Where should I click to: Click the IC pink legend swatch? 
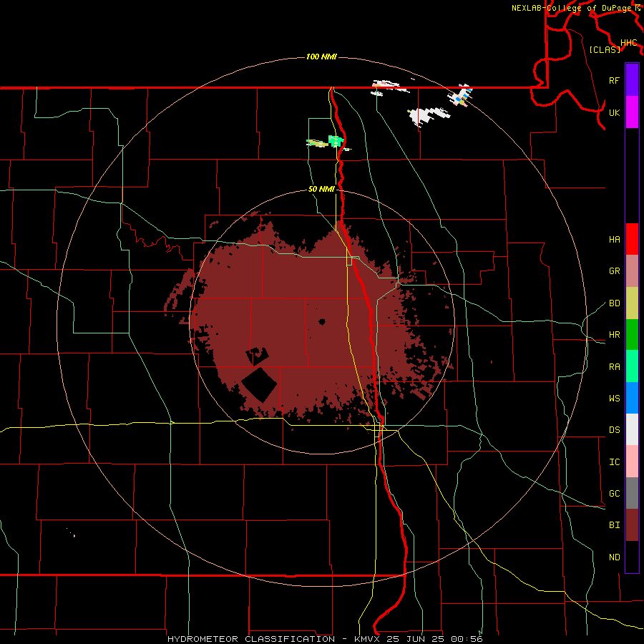coord(632,462)
